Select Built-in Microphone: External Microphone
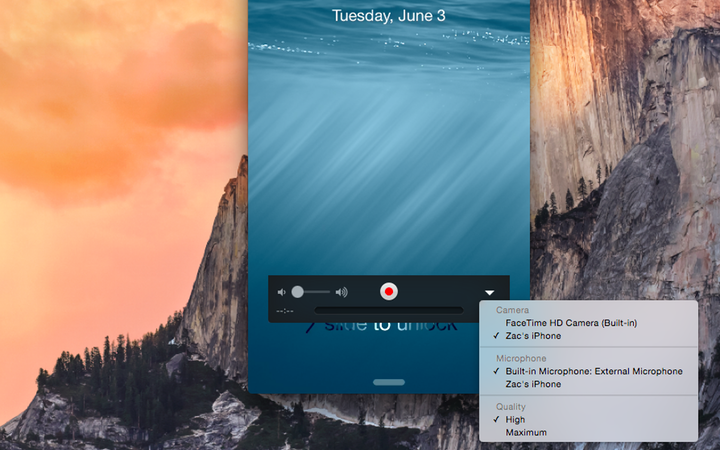This screenshot has height=450, width=720. tap(594, 371)
